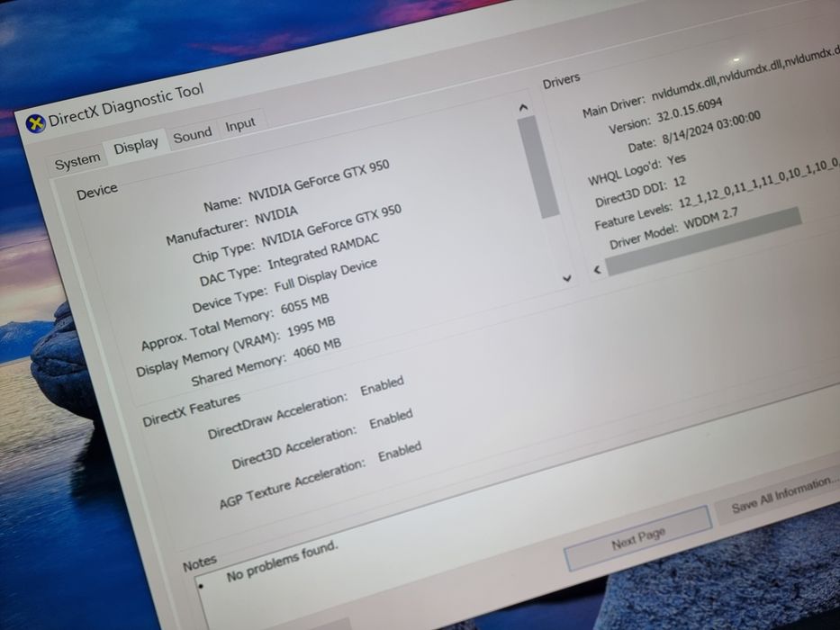Click DirectDraw Acceleration Enabled value
The width and height of the screenshot is (840, 630).
(x=382, y=386)
